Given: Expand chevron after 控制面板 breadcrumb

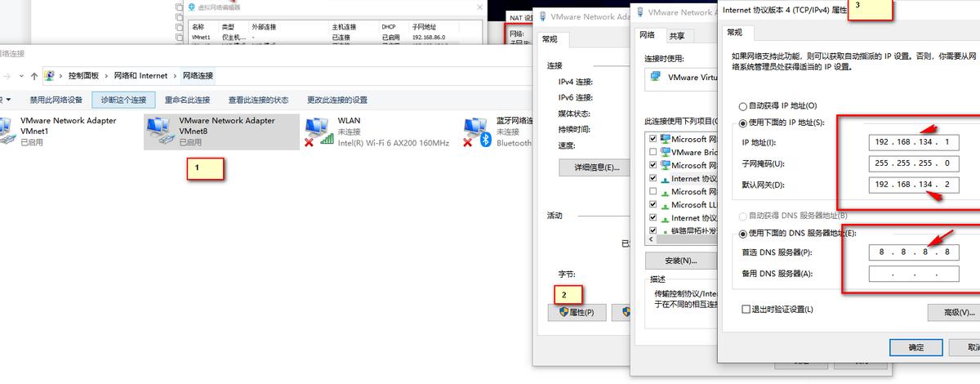Looking at the screenshot, I should point(106,75).
